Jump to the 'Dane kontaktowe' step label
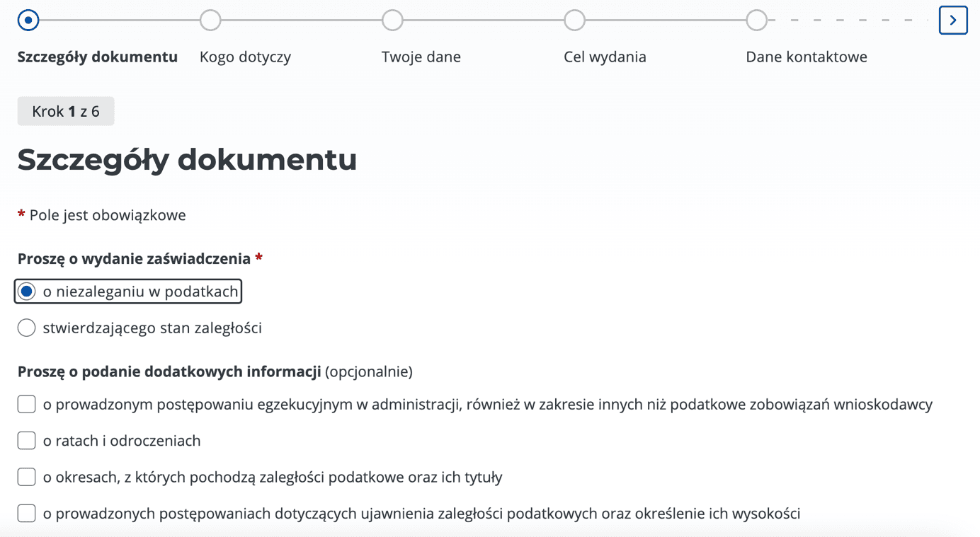This screenshot has height=537, width=980. 806,57
